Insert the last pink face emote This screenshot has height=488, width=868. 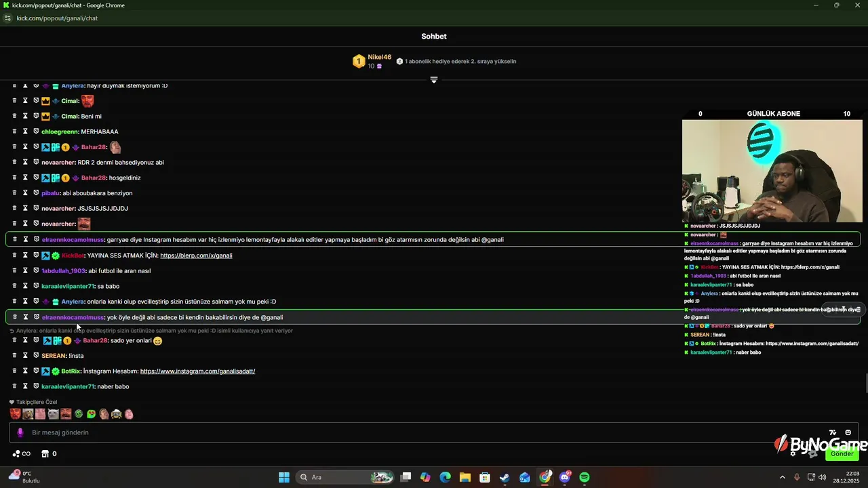pos(129,413)
